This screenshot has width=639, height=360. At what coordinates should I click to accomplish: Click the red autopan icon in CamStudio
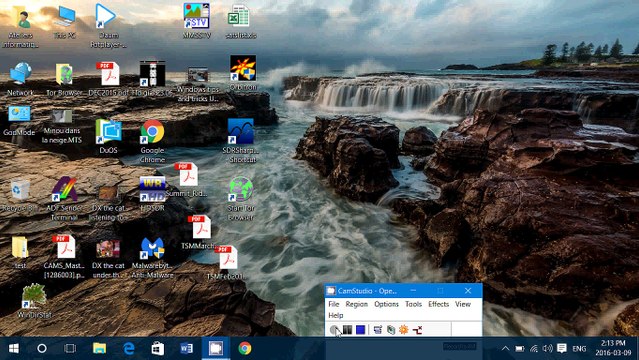click(x=417, y=329)
